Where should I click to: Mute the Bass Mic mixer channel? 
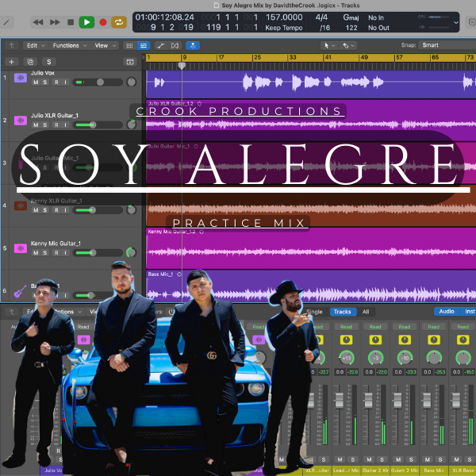(428, 459)
